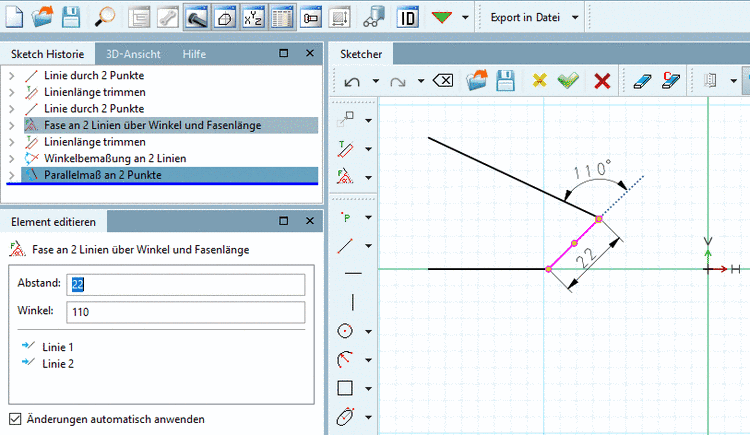The width and height of the screenshot is (750, 435).
Task: Expand the Fase an 2 Linien history entry
Action: (x=12, y=125)
